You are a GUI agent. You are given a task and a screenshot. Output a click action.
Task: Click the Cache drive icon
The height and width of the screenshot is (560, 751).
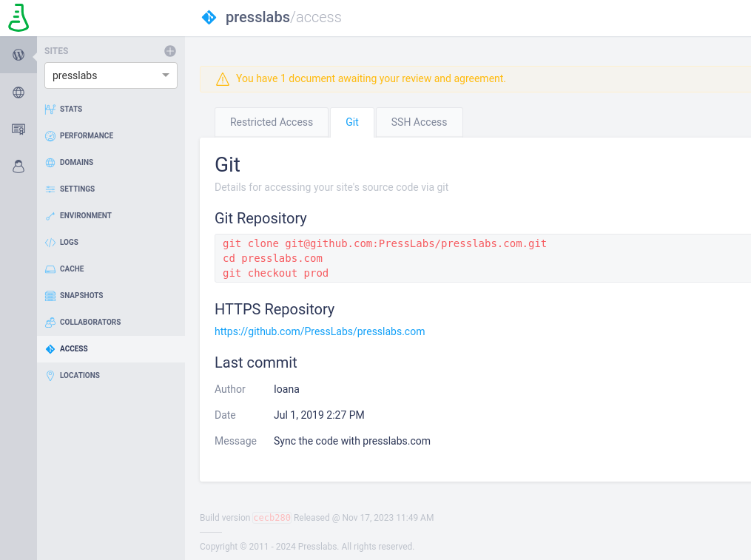(50, 269)
